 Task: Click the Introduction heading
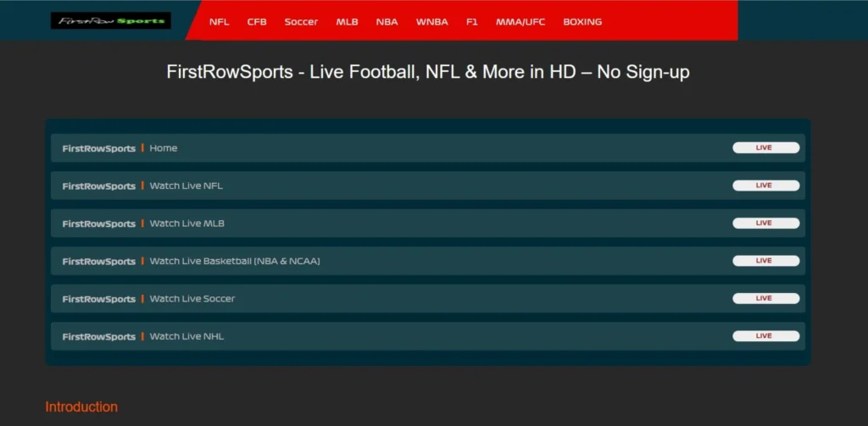click(81, 407)
